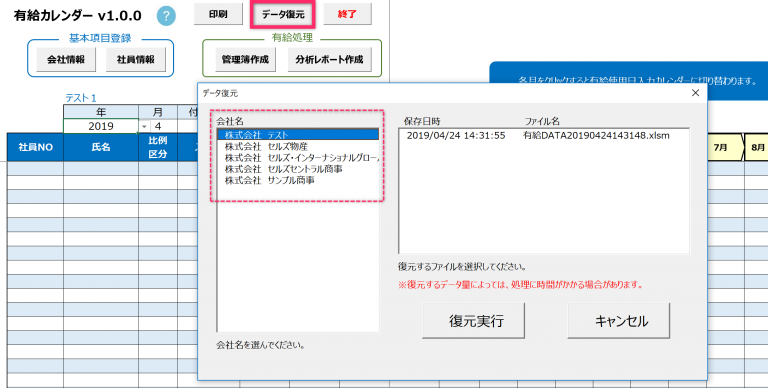Close the データ復元 dialog window
768x388 pixels.
(x=695, y=93)
